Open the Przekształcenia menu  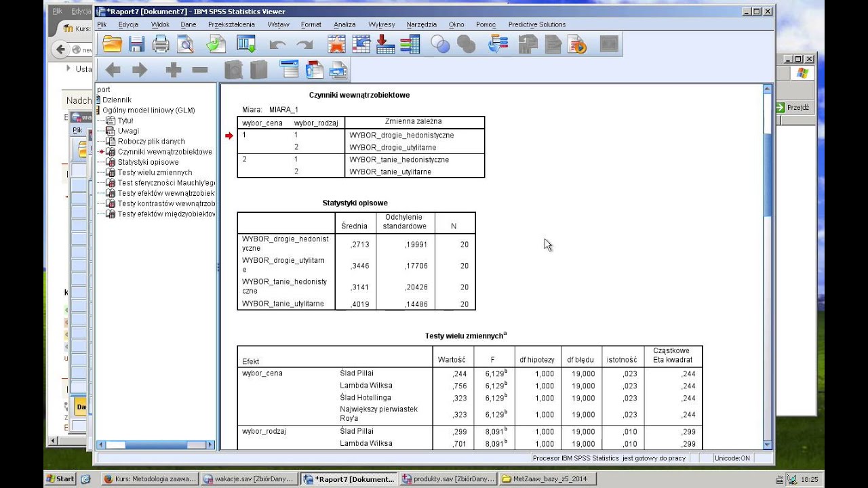click(231, 24)
